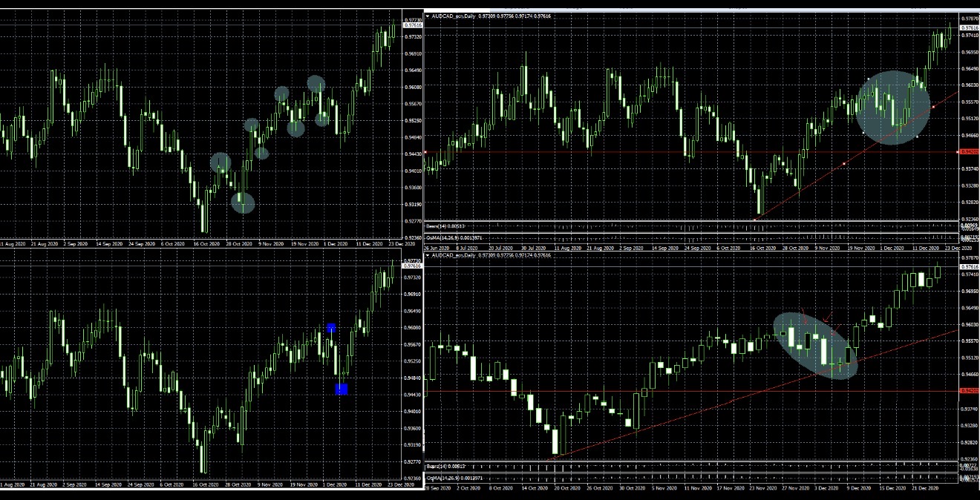Click the 9 Dec 2020 date on bottom-right axis
The image size is (980, 500).
click(857, 490)
